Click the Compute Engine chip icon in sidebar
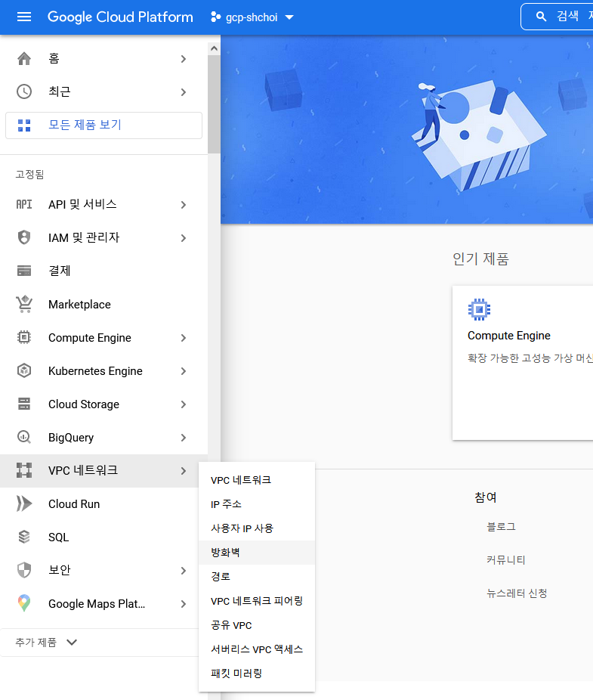 pos(24,337)
